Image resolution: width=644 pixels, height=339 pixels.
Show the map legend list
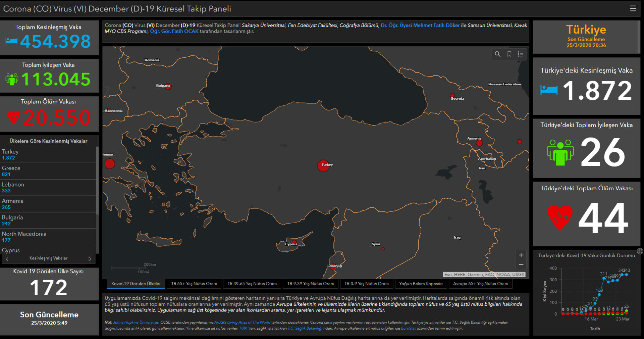[x=521, y=54]
